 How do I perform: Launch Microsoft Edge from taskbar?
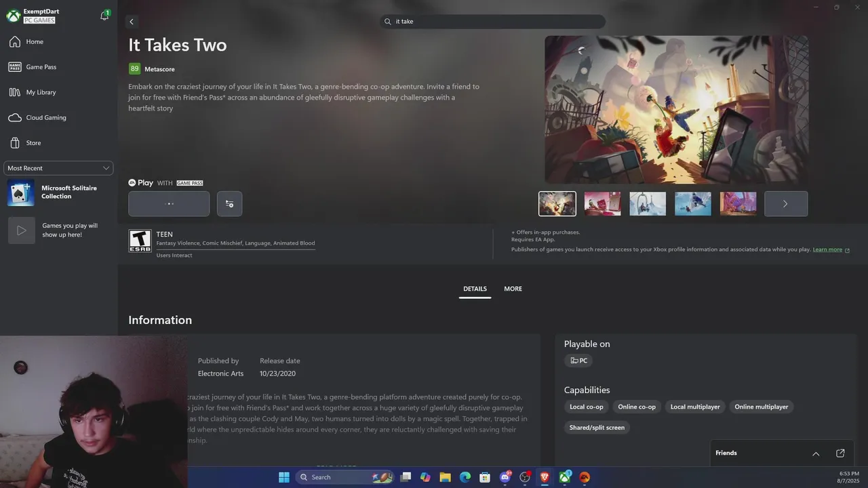pos(465,477)
